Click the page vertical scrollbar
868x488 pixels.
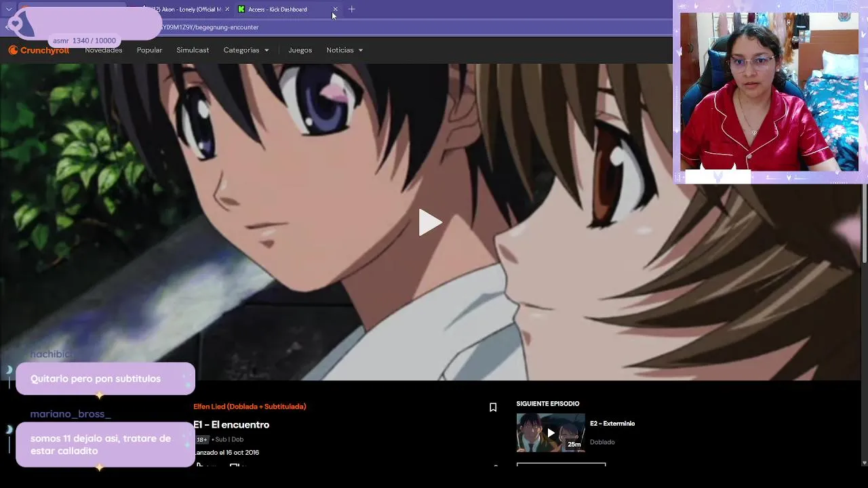coord(864,224)
